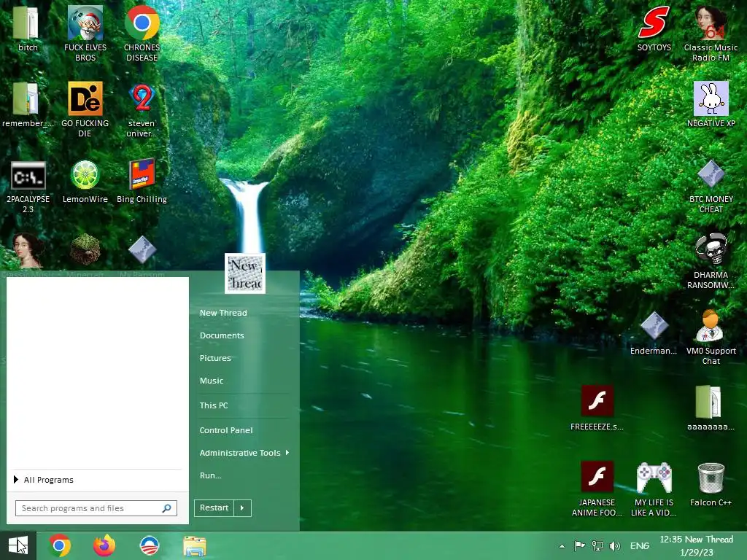
Task: Open the Minecraft block desktop icon
Action: (85, 249)
